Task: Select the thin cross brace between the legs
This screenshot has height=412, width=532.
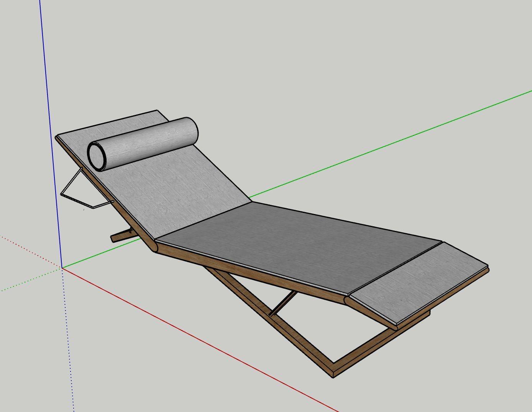Action: (x=284, y=302)
